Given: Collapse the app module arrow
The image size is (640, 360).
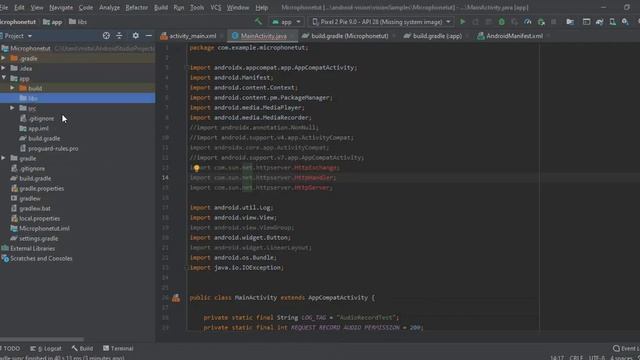Looking at the screenshot, I should click(x=4, y=78).
